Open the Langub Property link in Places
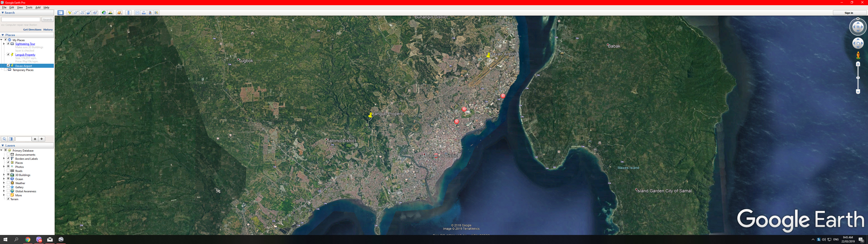The image size is (868, 244). click(25, 55)
